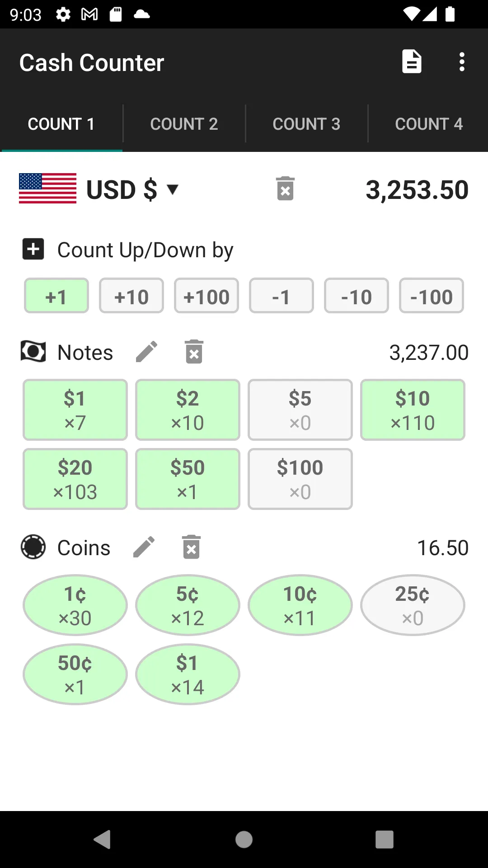Clear Coins counts with trash icon

tap(192, 547)
